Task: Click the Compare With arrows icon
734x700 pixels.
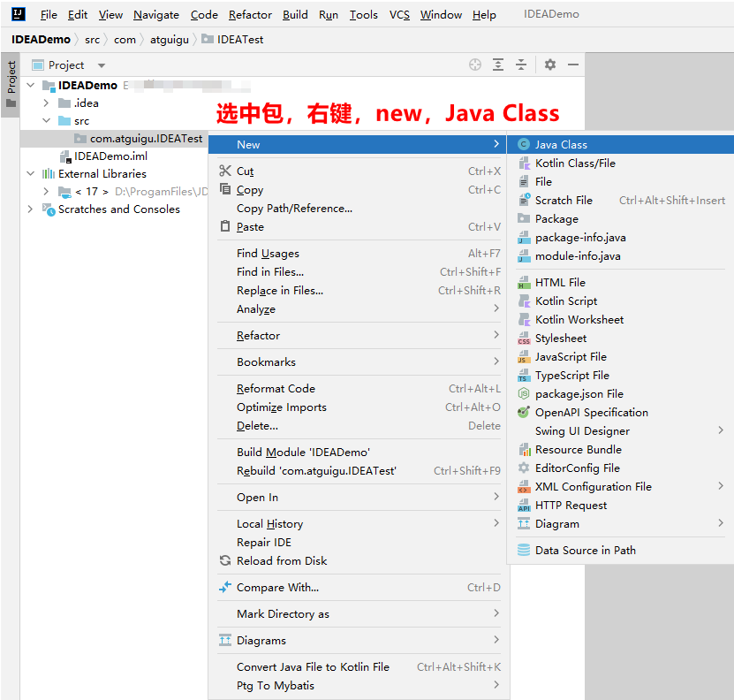Action: [225, 587]
